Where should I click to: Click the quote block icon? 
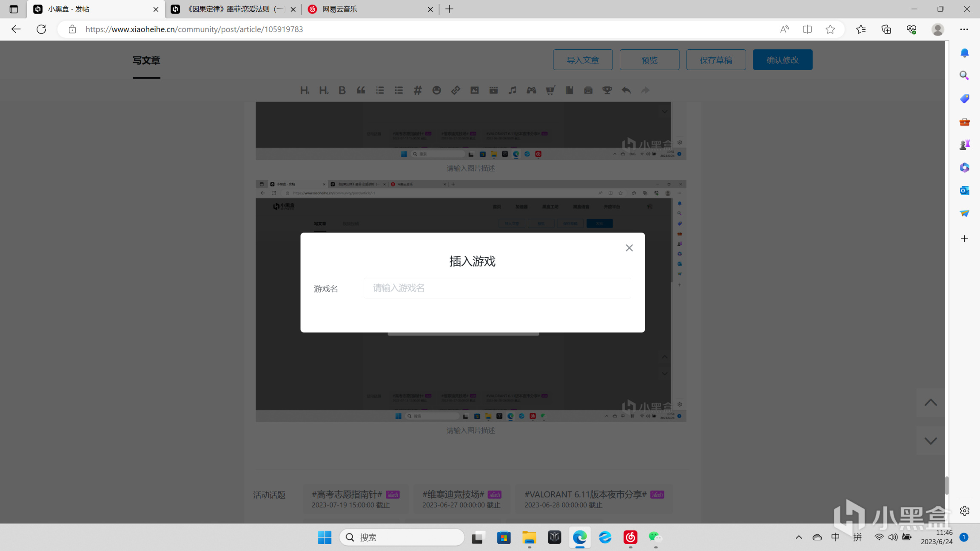(x=361, y=90)
